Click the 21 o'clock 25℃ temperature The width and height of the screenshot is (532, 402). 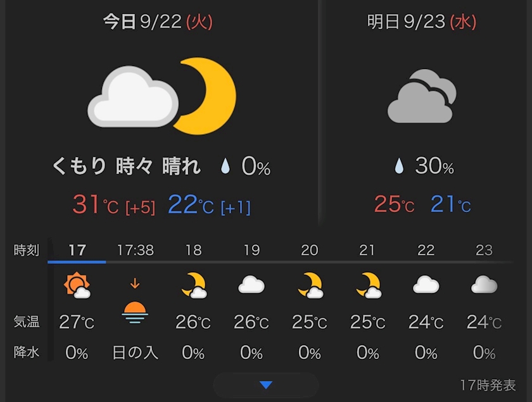tap(367, 322)
